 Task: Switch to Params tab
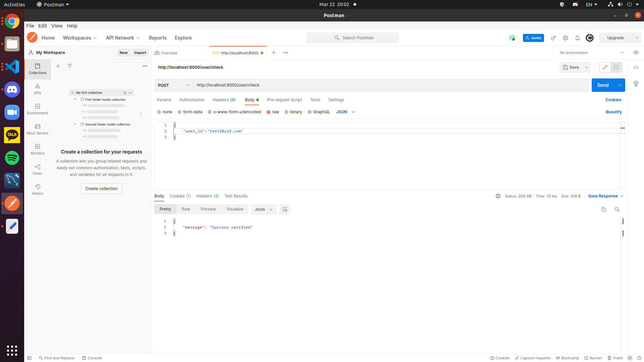164,100
